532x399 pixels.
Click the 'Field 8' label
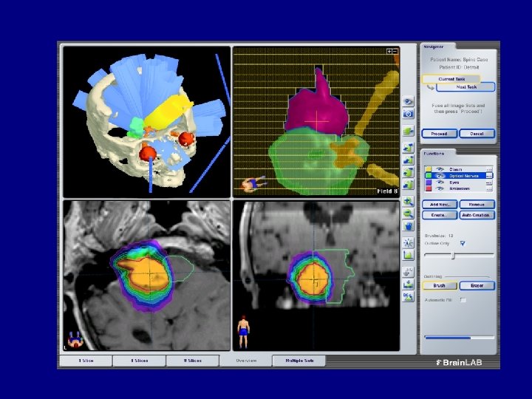pyautogui.click(x=387, y=191)
